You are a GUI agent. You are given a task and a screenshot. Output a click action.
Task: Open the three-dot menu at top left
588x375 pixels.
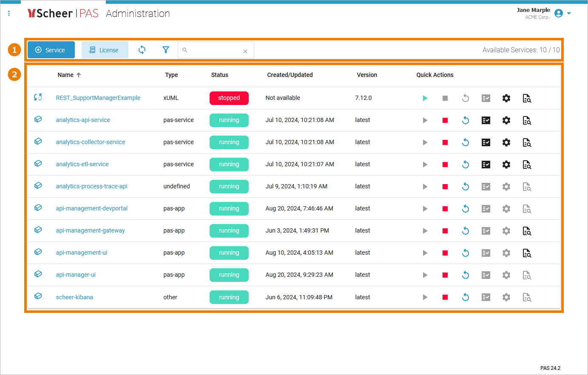(9, 14)
